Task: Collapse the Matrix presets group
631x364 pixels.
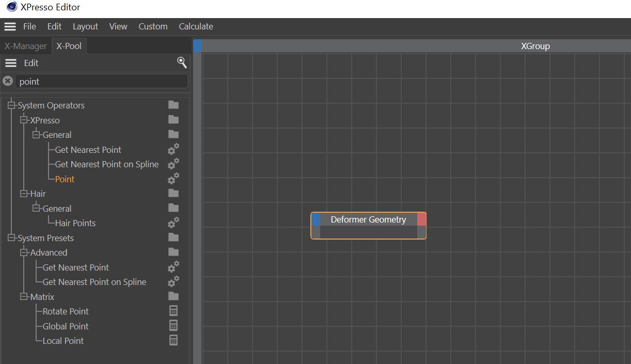Action: pos(24,297)
